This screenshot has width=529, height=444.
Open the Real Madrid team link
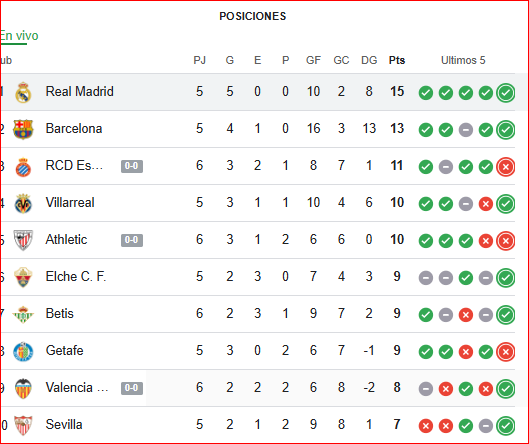80,91
